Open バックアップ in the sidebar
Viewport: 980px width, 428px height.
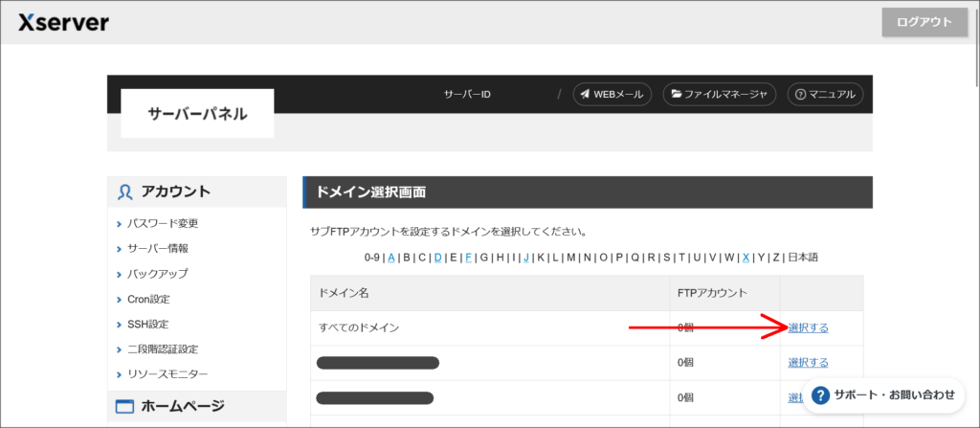pyautogui.click(x=158, y=274)
